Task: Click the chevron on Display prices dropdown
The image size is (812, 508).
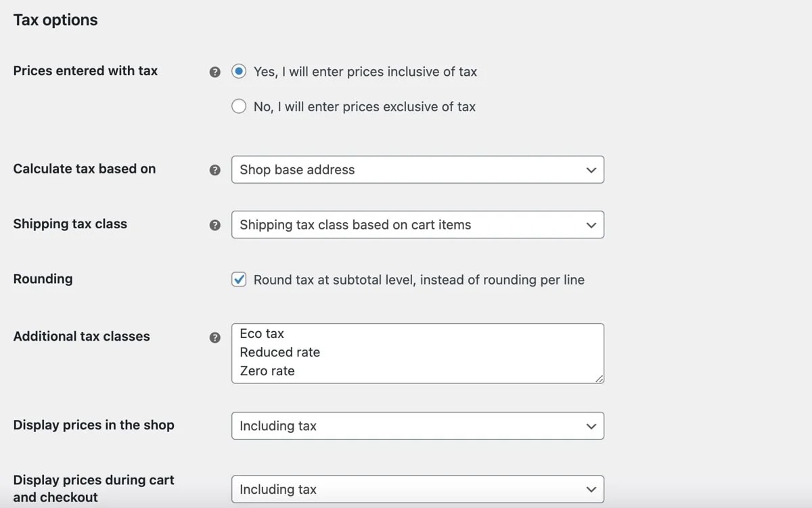Action: click(591, 425)
